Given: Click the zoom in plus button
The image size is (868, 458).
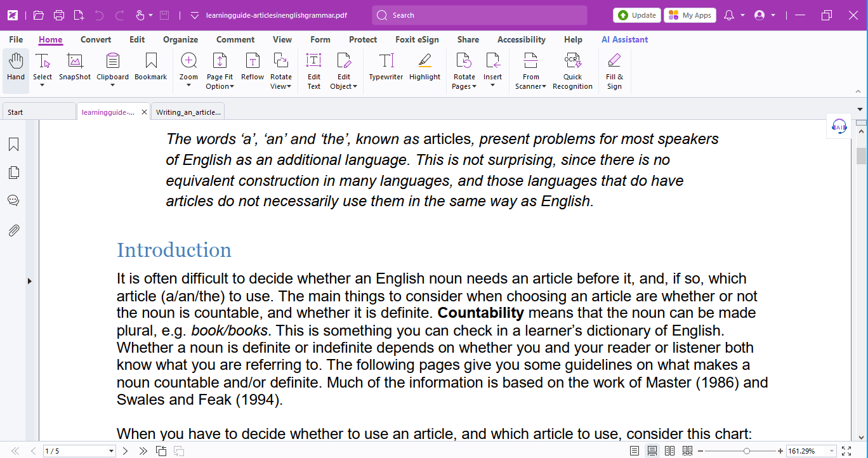Looking at the screenshot, I should point(780,451).
